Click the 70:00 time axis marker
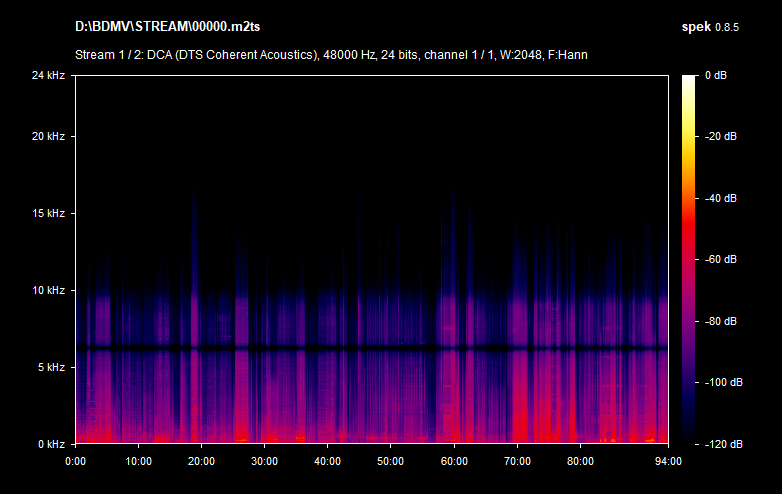 pyautogui.click(x=517, y=461)
